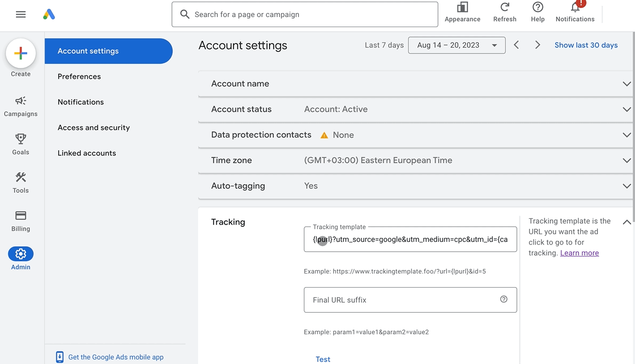Go to previous date range

click(516, 45)
